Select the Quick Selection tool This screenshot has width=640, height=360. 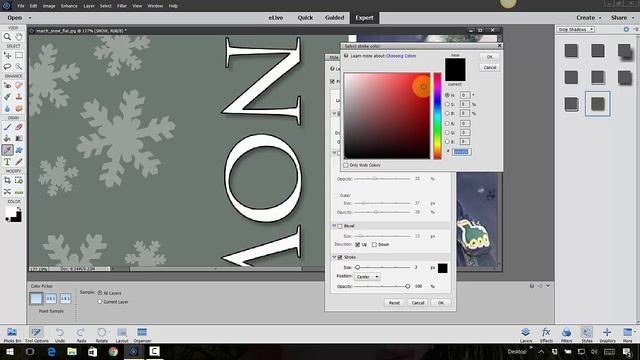pyautogui.click(x=19, y=67)
